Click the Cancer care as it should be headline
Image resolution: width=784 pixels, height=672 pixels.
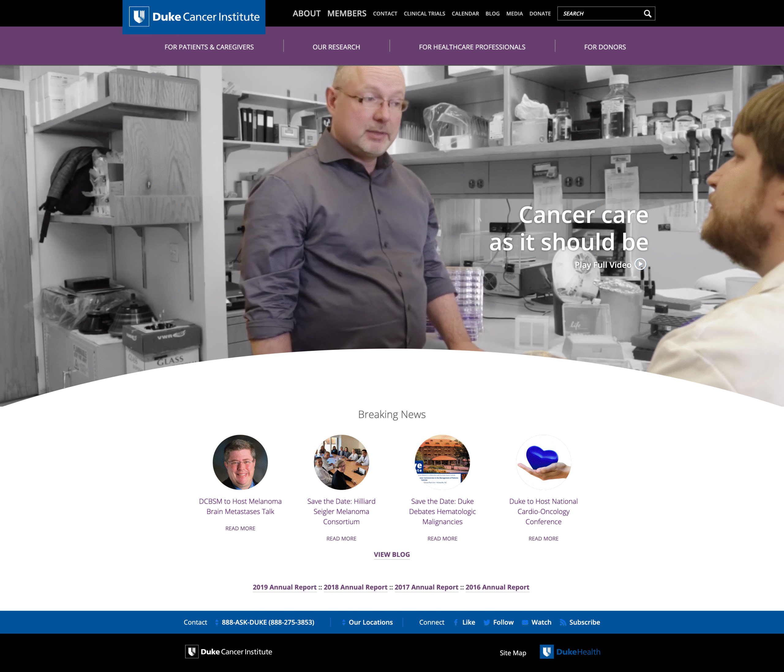(x=569, y=228)
